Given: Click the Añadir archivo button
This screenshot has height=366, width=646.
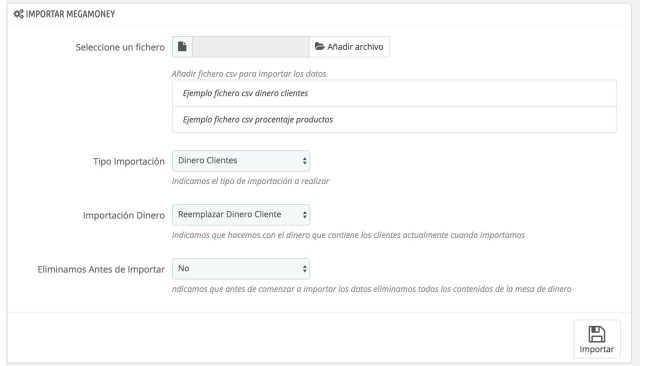Looking at the screenshot, I should [349, 47].
